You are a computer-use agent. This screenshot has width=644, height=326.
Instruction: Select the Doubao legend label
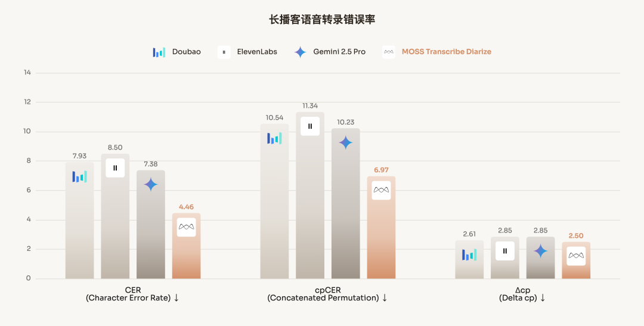pyautogui.click(x=187, y=52)
